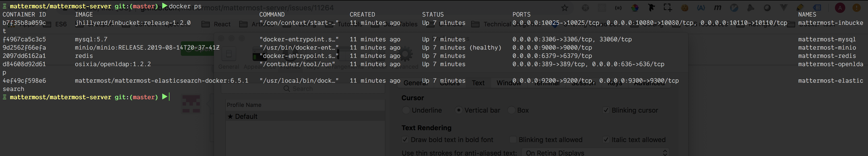The width and height of the screenshot is (868, 156).
Task: Click image mattermost/mattermost-elasticsearch-docker:6.5.1
Action: (162, 81)
